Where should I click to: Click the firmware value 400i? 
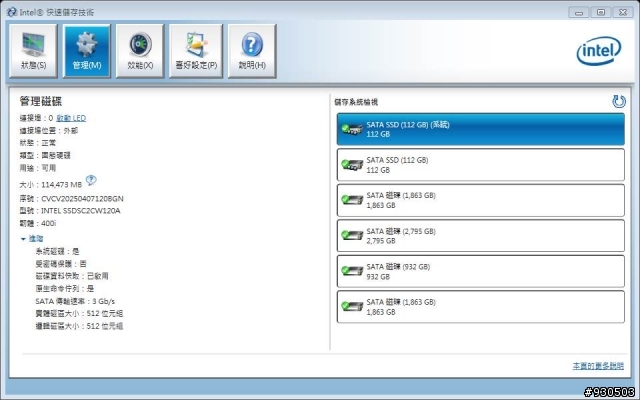[x=49, y=224]
